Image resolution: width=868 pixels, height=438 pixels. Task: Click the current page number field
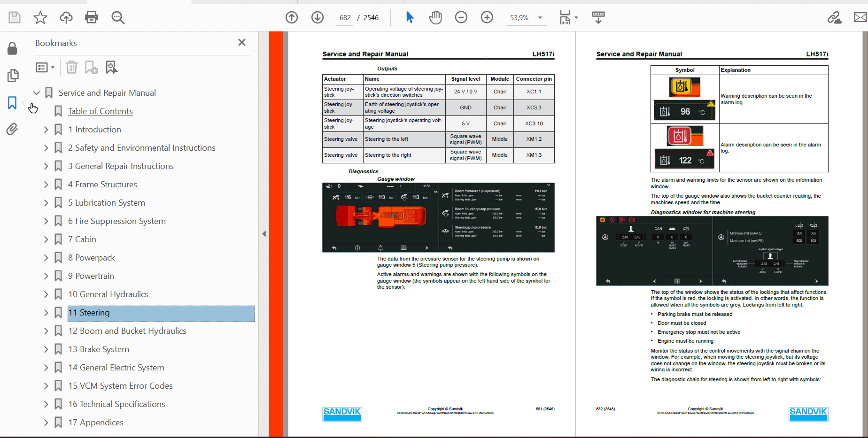point(345,18)
